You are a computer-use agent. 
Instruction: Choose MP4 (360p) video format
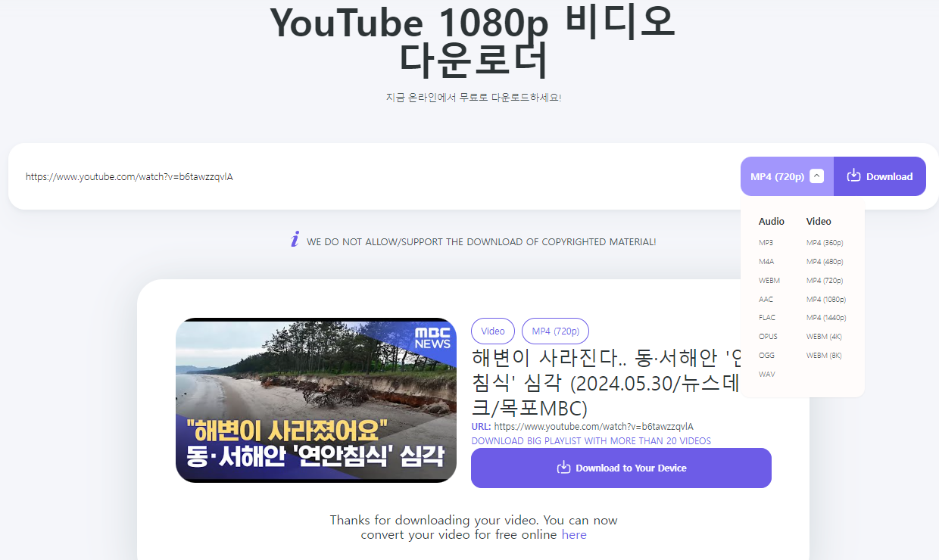[x=825, y=243]
